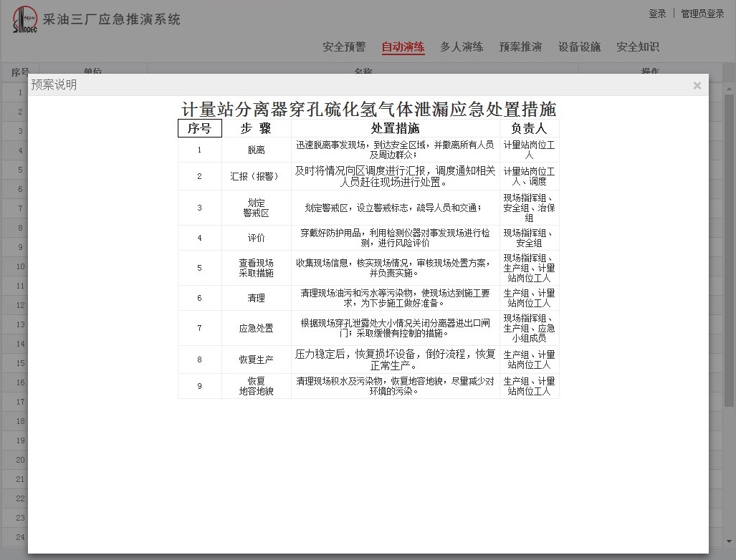Screen dimensions: 736x560
Task: Select the 预案推演 navigation item
Action: coord(520,47)
